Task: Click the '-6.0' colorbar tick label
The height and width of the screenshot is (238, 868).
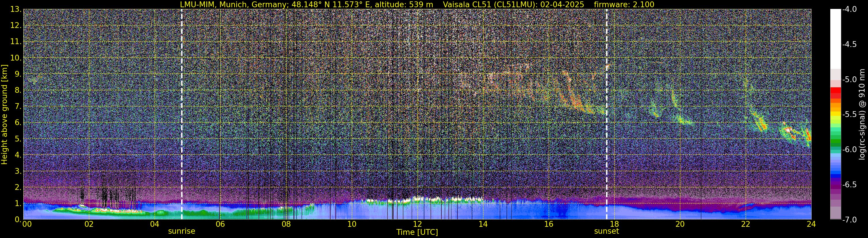Action: click(x=850, y=150)
